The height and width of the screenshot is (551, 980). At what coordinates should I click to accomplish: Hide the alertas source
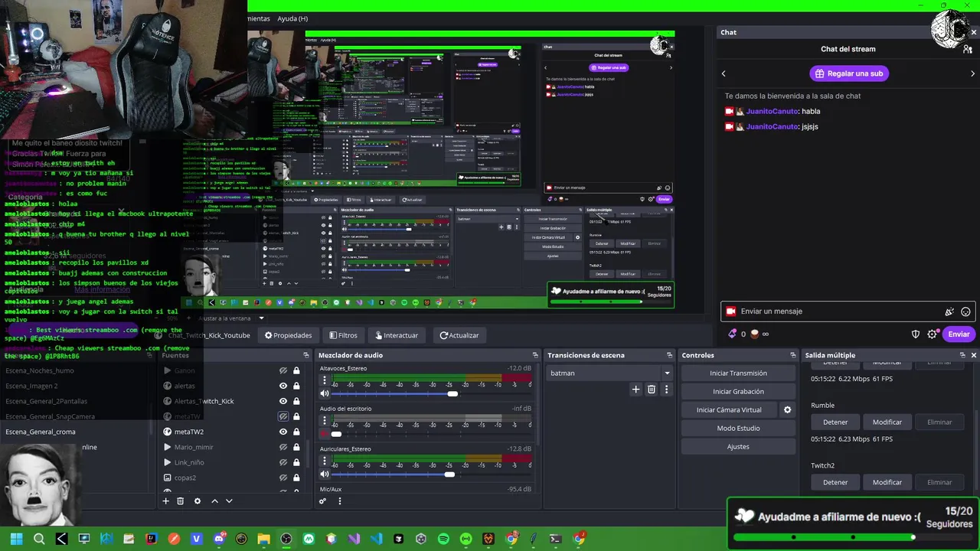click(283, 386)
